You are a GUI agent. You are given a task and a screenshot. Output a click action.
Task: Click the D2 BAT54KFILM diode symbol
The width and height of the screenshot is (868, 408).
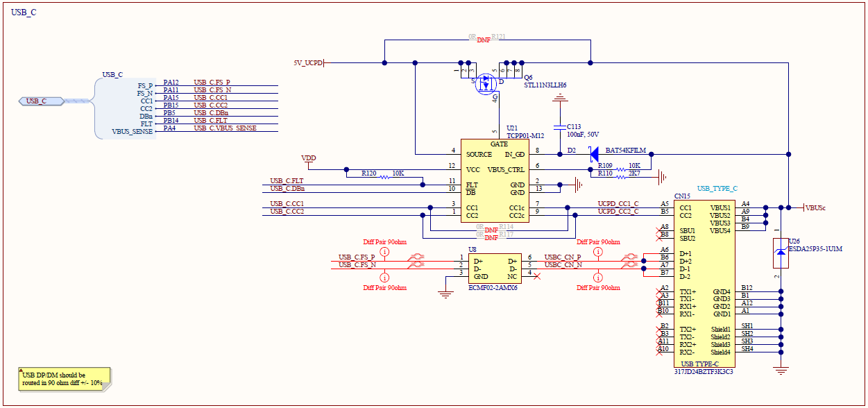[x=595, y=154]
